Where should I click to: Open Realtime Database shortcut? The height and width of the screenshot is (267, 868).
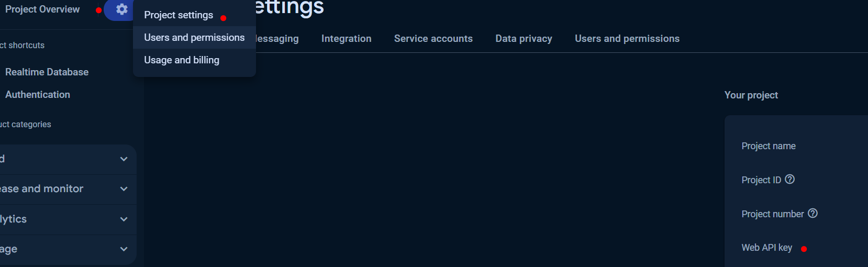coord(47,72)
